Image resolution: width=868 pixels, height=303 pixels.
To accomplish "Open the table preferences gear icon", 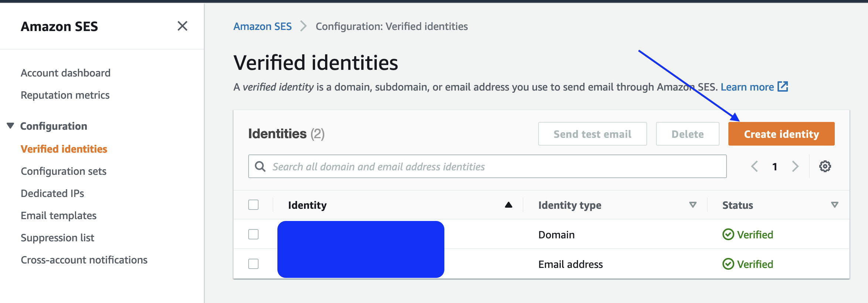I will coord(825,166).
